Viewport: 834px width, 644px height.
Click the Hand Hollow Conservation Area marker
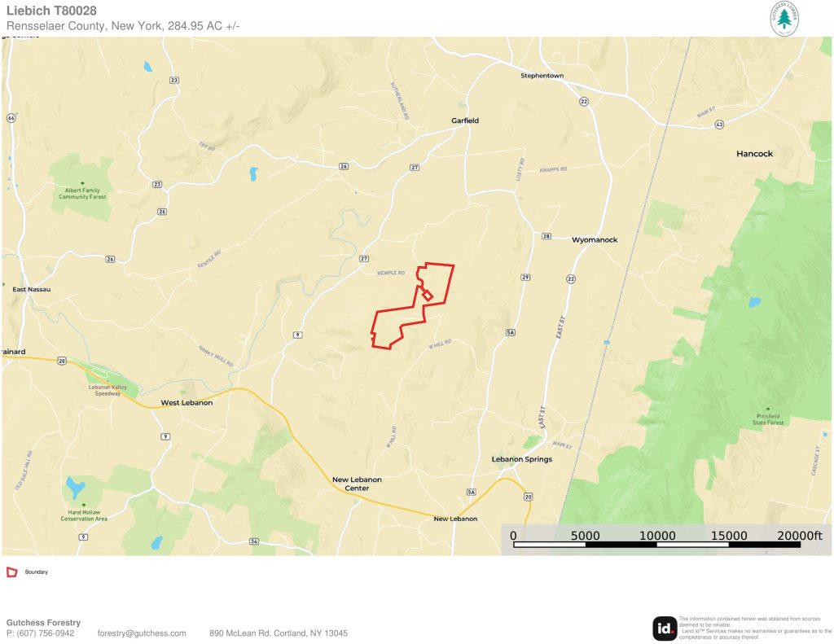(x=84, y=506)
